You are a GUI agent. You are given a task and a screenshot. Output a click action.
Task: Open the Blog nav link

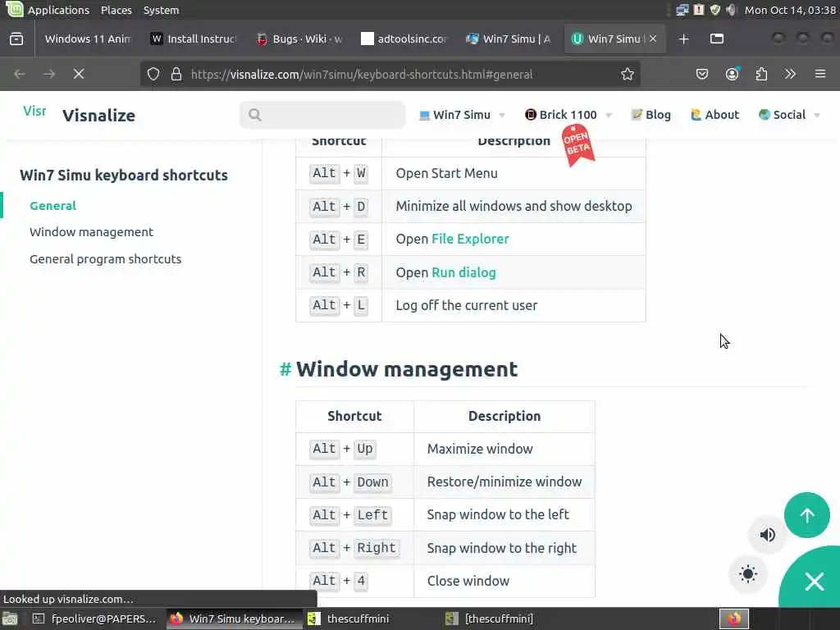click(x=651, y=115)
